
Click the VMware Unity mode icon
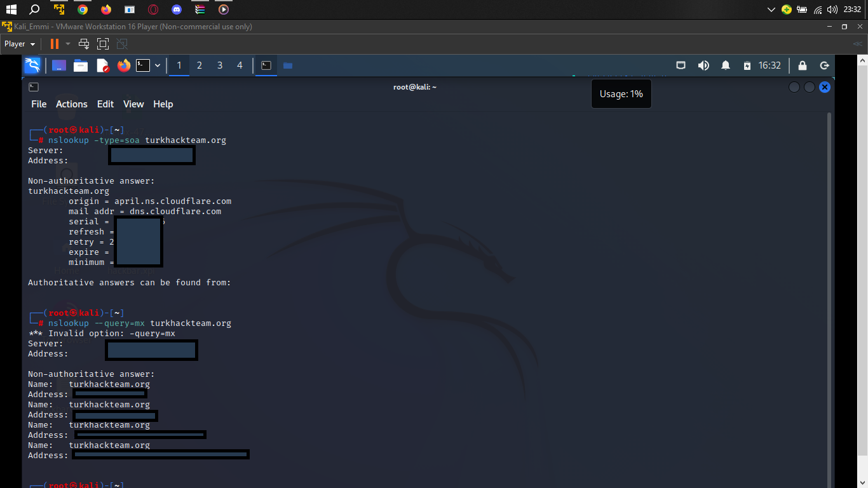(x=122, y=44)
